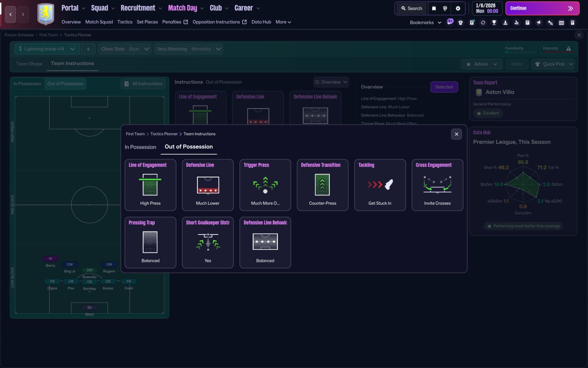Screen dimensions: 588x368
Task: Open the Advice dropdown
Action: [x=481, y=64]
